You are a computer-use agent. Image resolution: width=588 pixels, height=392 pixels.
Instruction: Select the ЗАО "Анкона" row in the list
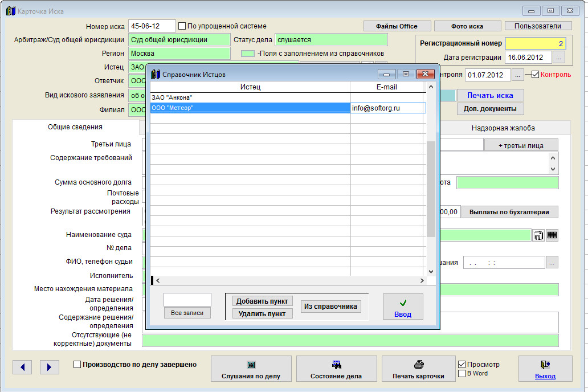point(250,97)
